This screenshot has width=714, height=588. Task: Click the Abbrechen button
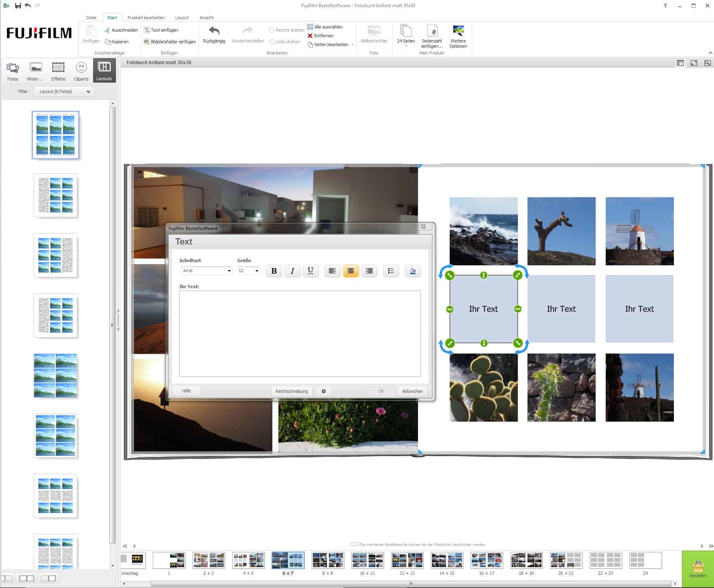[412, 391]
